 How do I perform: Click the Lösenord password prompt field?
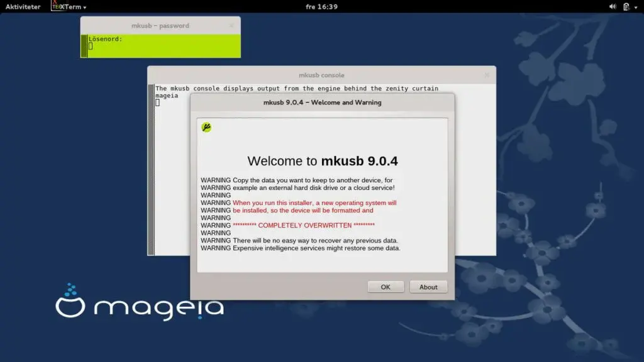pos(164,45)
